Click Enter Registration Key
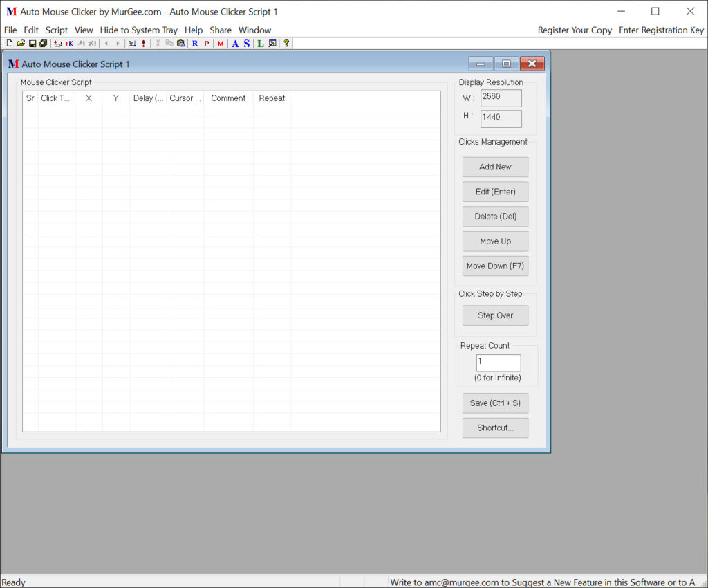This screenshot has height=588, width=708. pyautogui.click(x=661, y=30)
